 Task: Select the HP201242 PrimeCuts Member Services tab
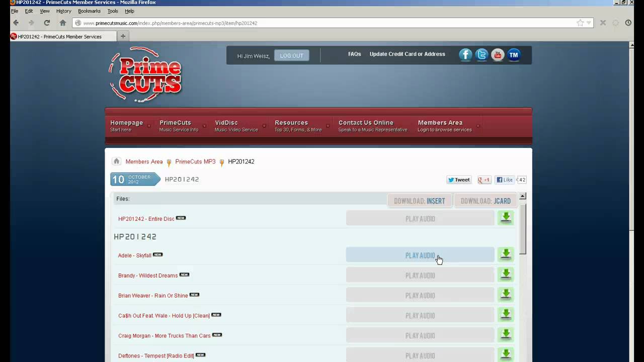(63, 36)
